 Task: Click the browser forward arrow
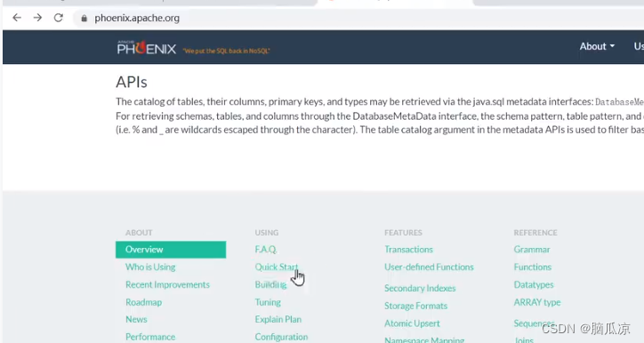pos(37,18)
